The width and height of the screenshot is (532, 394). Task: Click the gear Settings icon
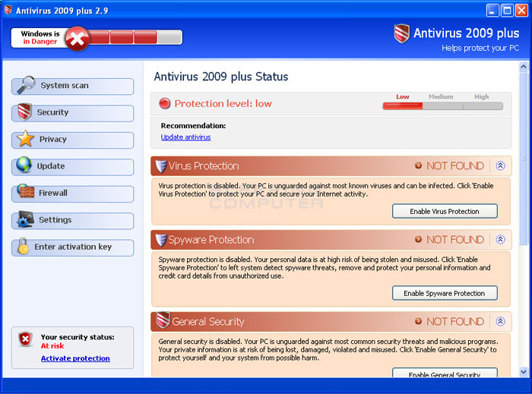(25, 219)
